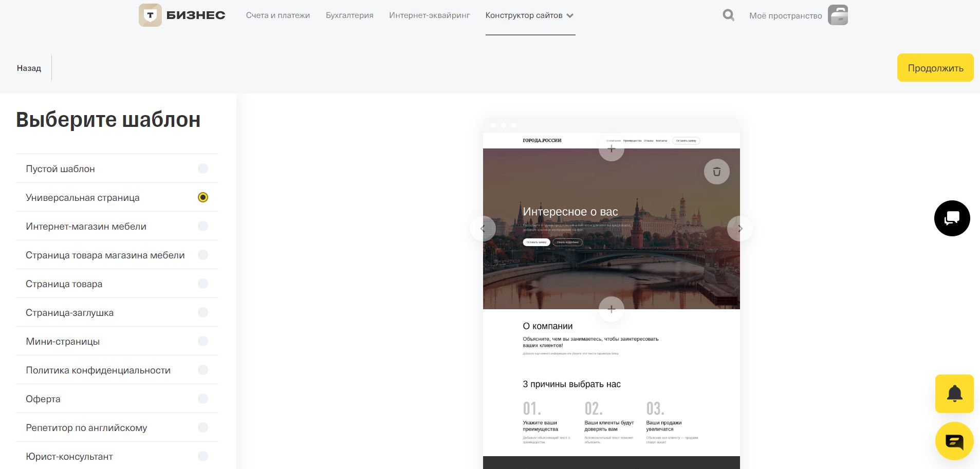
Task: Click the БИЗНЕС brand text
Action: tap(196, 15)
